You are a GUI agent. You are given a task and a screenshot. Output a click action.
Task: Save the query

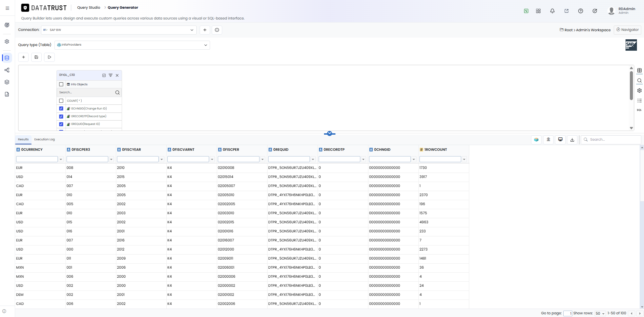(x=36, y=57)
